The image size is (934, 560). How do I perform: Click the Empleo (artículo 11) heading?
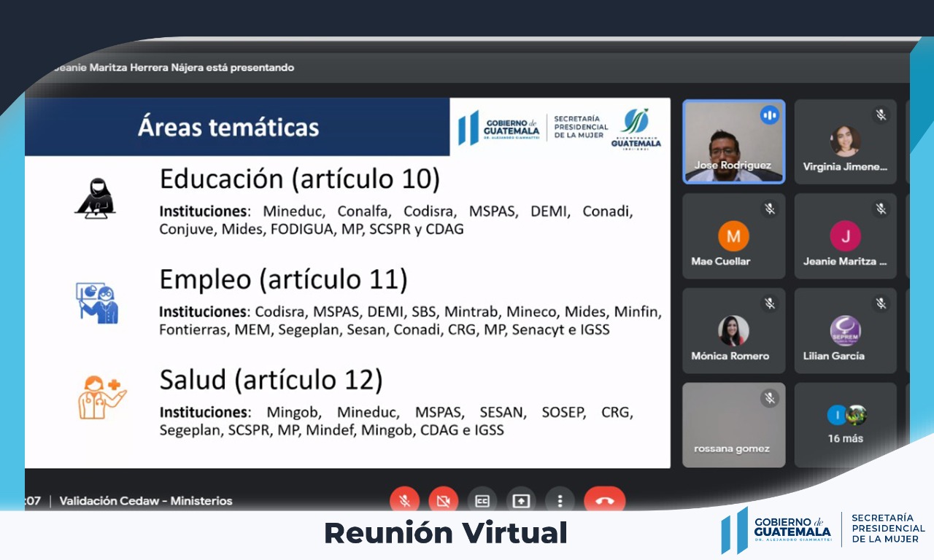(283, 279)
